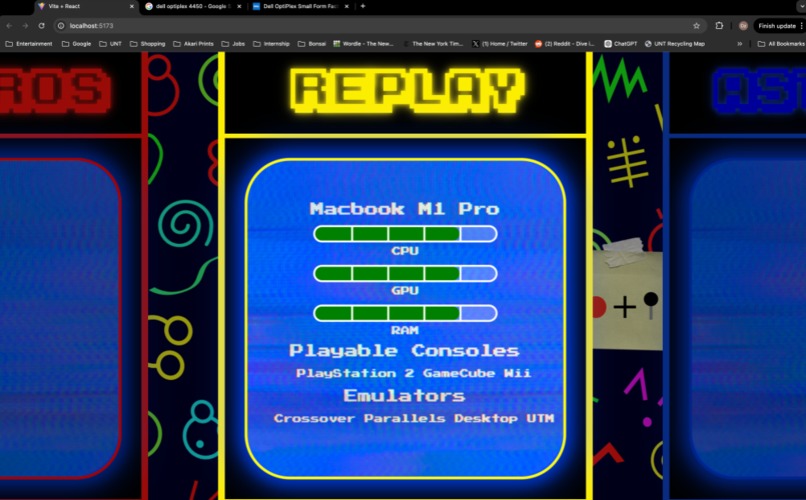Click the GPU label
The image size is (806, 500).
click(405, 290)
